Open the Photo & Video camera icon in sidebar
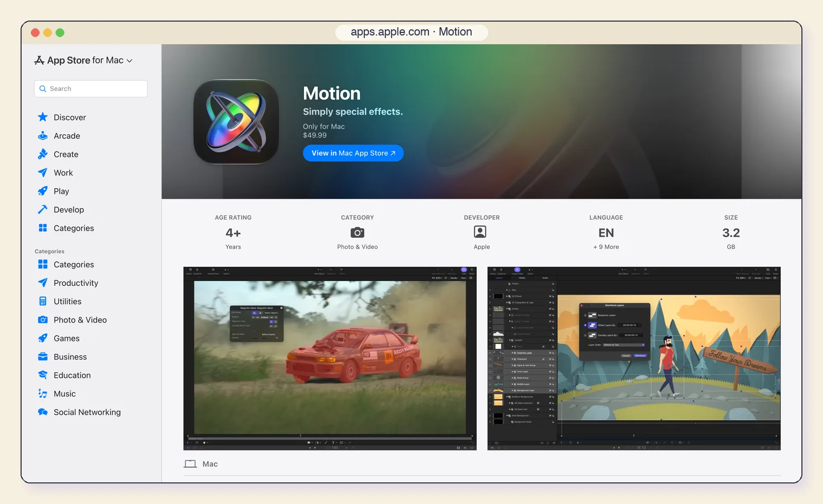Screen dimensions: 823x504 coord(43,320)
